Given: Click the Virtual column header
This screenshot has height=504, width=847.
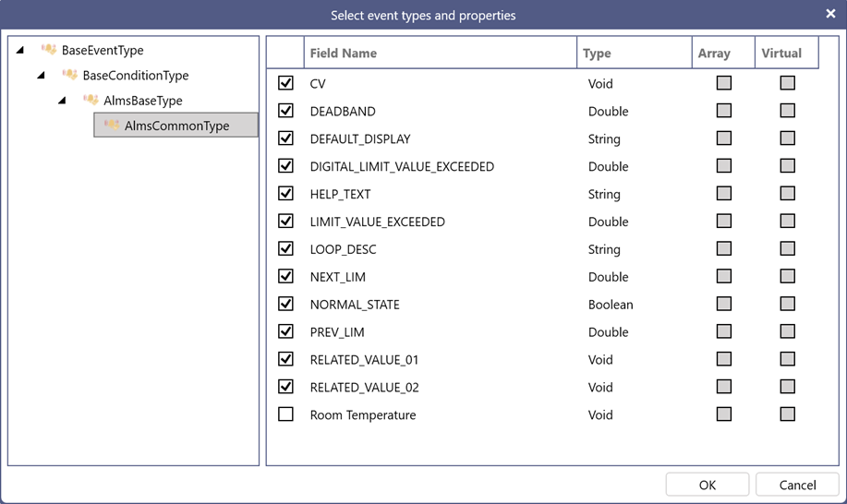Looking at the screenshot, I should 787,53.
